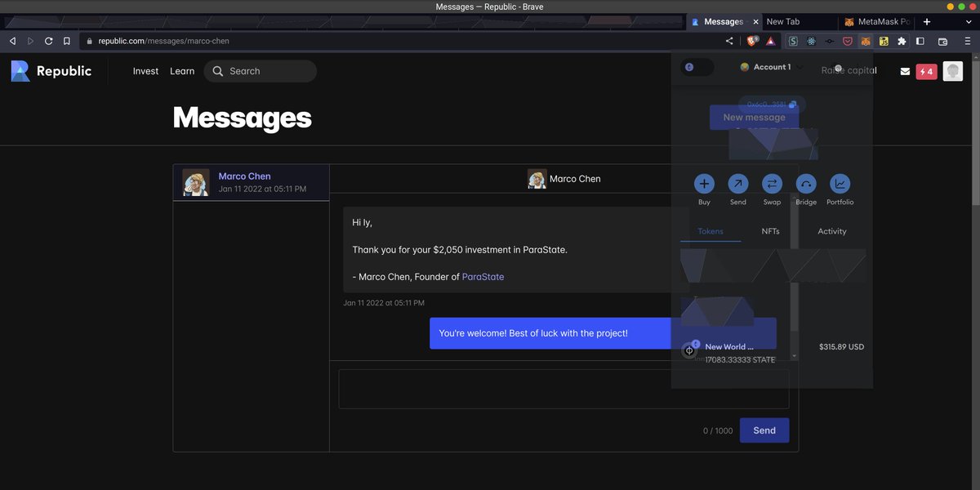
Task: Click the MetaMask Bridge icon
Action: [x=806, y=184]
